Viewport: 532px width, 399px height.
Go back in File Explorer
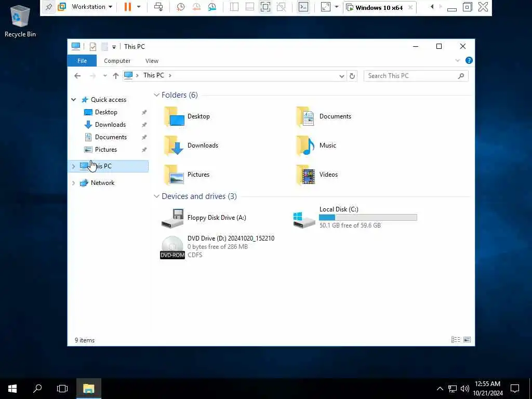tap(77, 76)
